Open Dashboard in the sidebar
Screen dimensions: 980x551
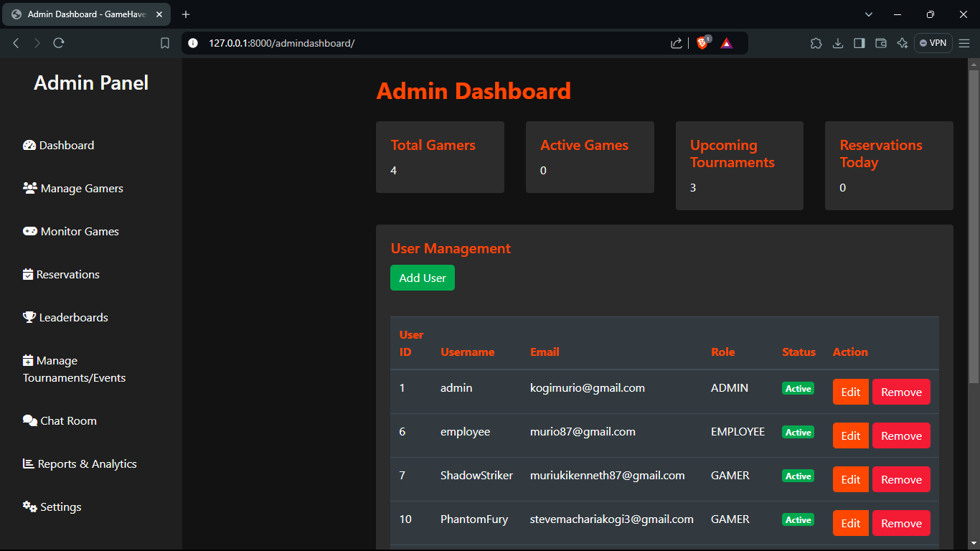tap(59, 145)
